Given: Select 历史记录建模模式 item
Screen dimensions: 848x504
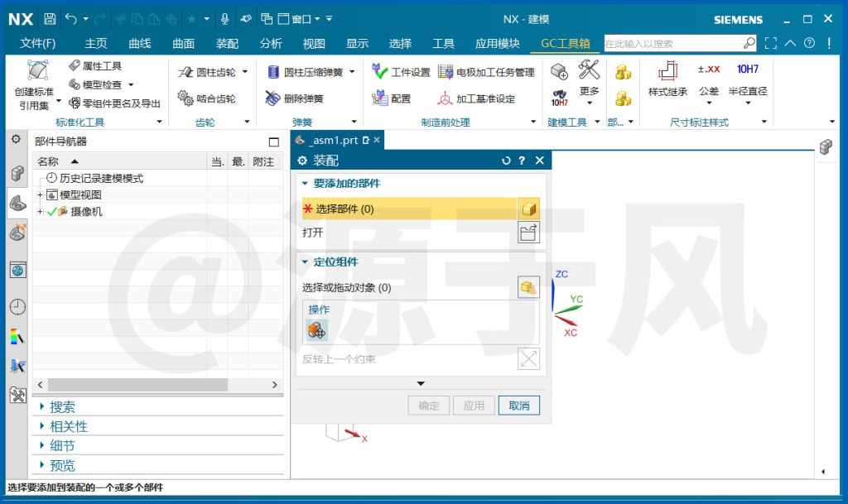Looking at the screenshot, I should (95, 178).
